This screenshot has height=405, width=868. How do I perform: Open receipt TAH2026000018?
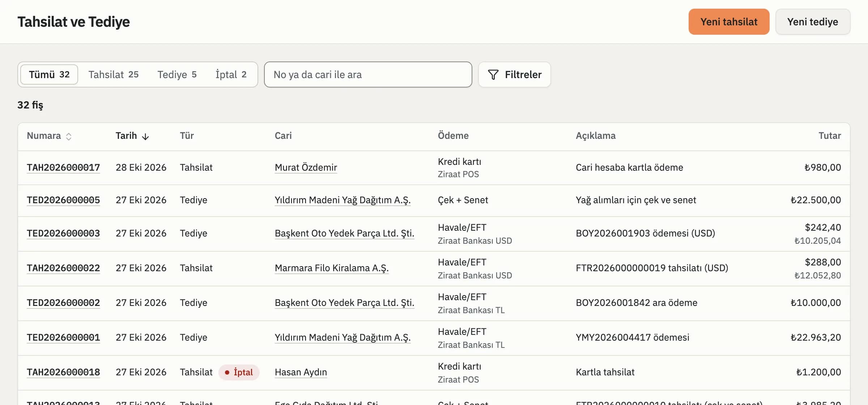pyautogui.click(x=63, y=372)
